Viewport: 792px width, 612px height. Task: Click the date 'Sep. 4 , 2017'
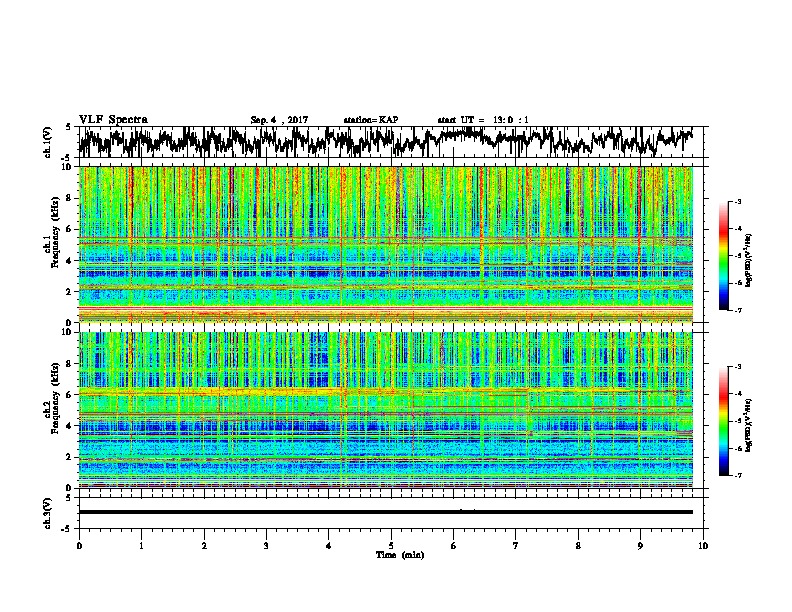279,120
